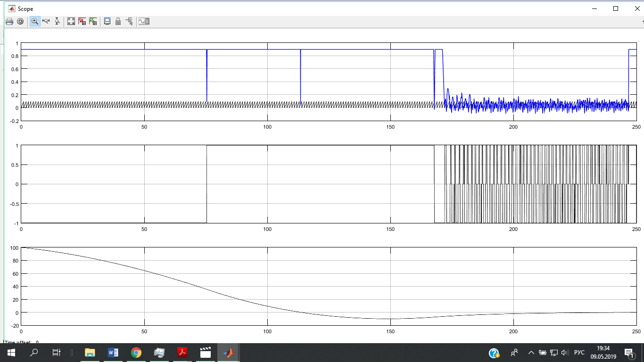
Task: Toggle the magnifier Zoom tool
Action: point(35,21)
